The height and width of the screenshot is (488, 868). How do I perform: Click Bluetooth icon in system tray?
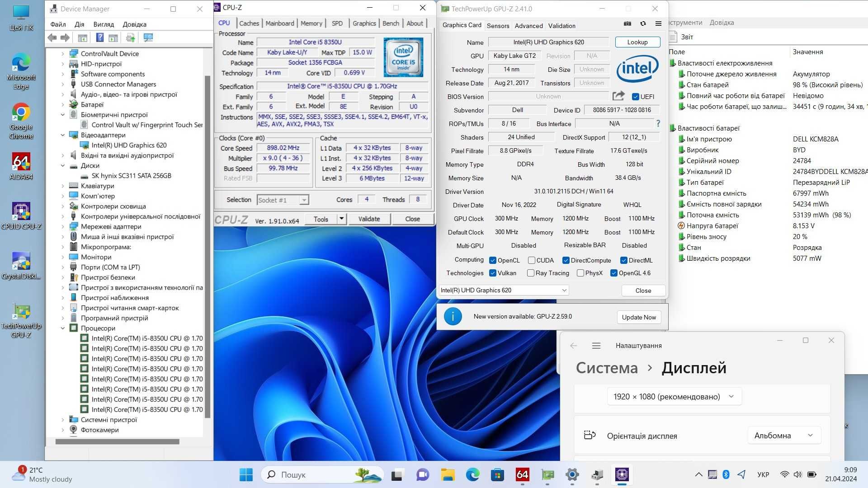coord(726,474)
